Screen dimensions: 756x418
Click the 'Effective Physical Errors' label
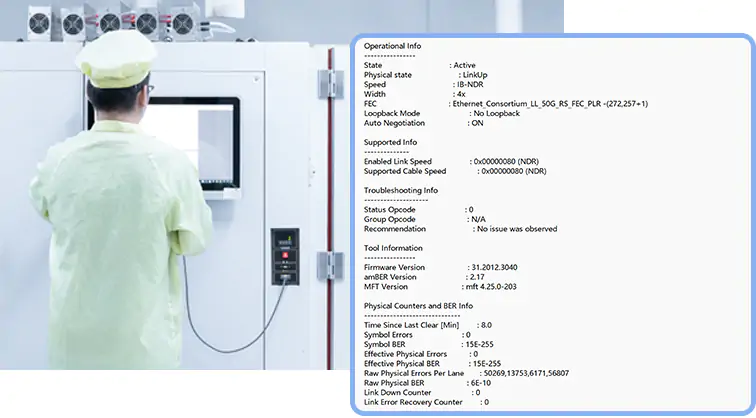(x=405, y=354)
